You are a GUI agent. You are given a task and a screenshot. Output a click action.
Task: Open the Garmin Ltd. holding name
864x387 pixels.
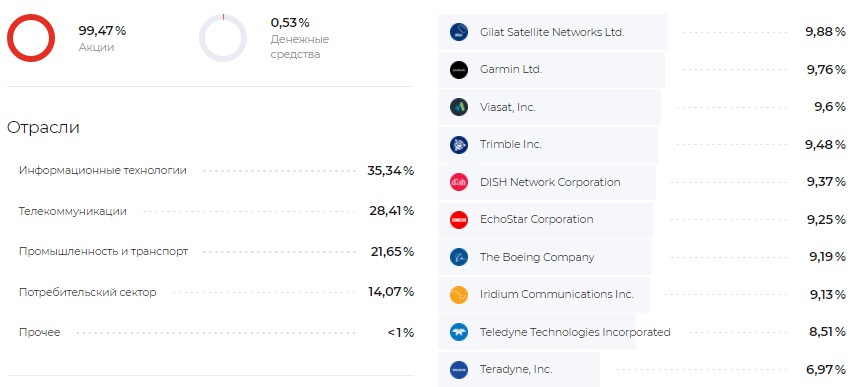click(x=511, y=69)
